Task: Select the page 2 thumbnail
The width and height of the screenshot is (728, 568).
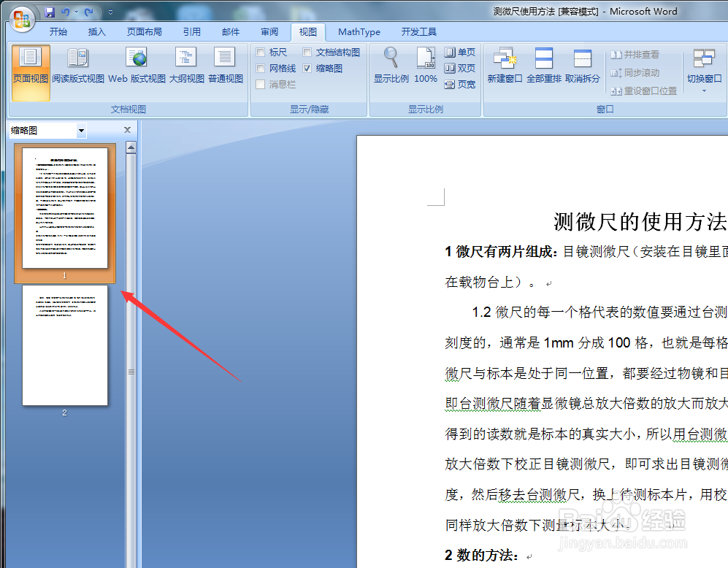Action: pos(64,346)
